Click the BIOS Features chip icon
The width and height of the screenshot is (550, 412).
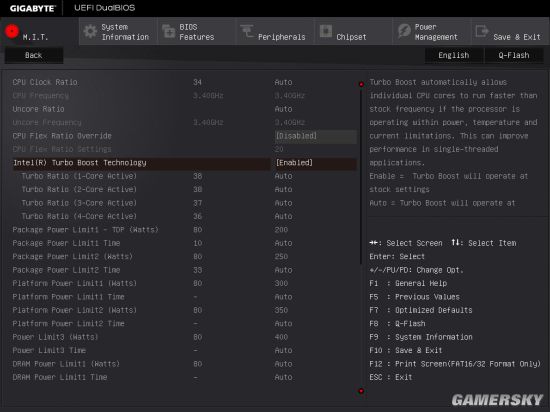169,32
